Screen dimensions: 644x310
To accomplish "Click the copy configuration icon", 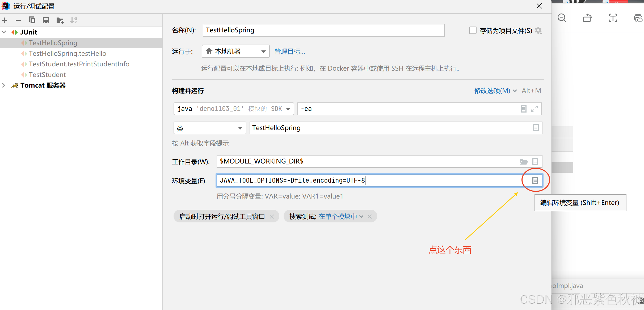I will (32, 20).
